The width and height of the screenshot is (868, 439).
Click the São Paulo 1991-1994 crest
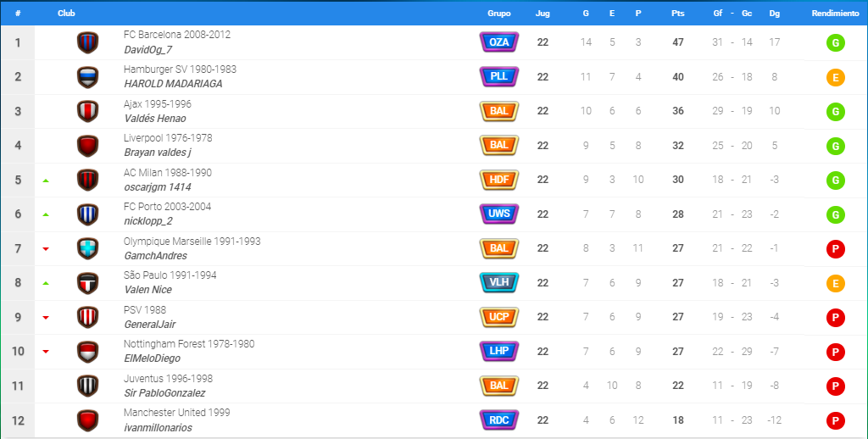[87, 283]
